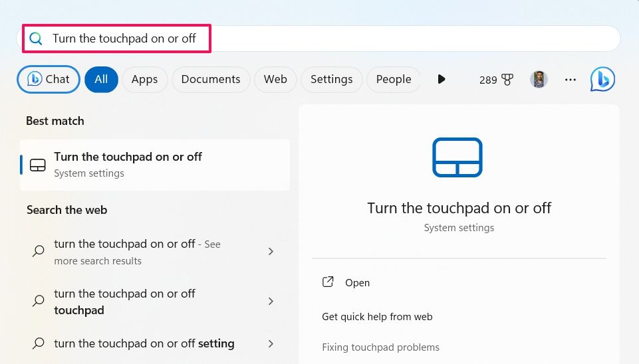The height and width of the screenshot is (364, 639).
Task: Click preview title 'Turn the touchpad on or off'
Action: [459, 208]
